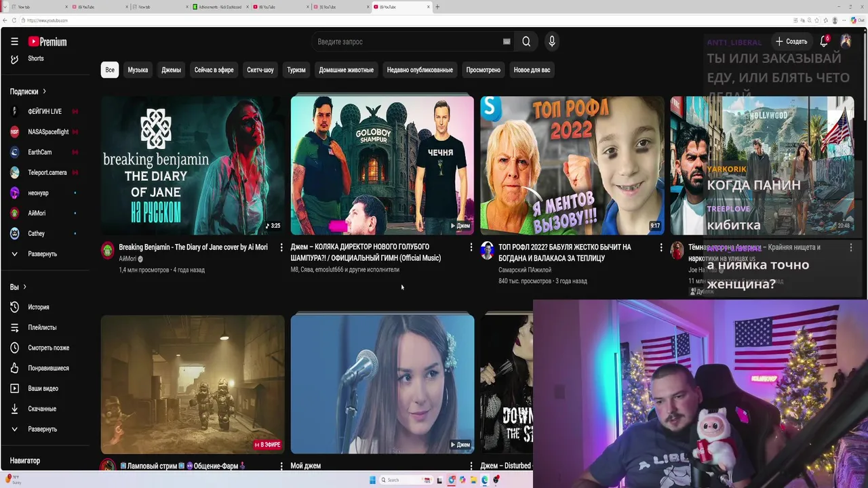Screen dimensions: 868x488
Task: Open Самарский ПАжилой channel avatar
Action: [488, 251]
